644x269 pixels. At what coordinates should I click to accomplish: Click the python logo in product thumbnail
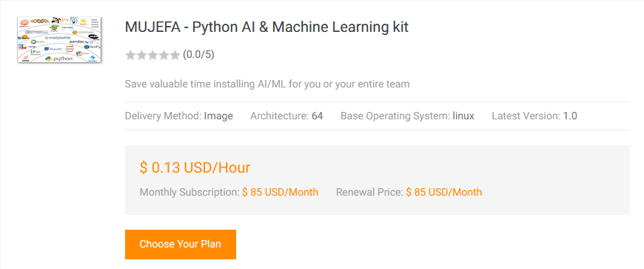point(59,59)
